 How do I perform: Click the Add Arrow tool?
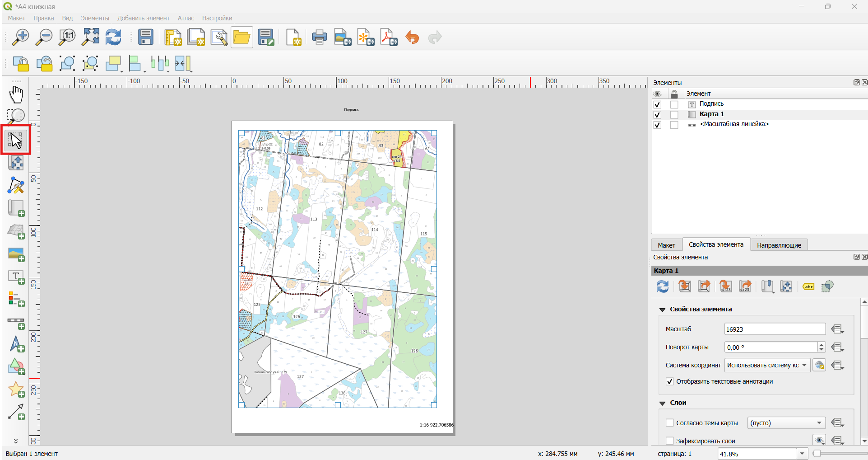coord(16,412)
